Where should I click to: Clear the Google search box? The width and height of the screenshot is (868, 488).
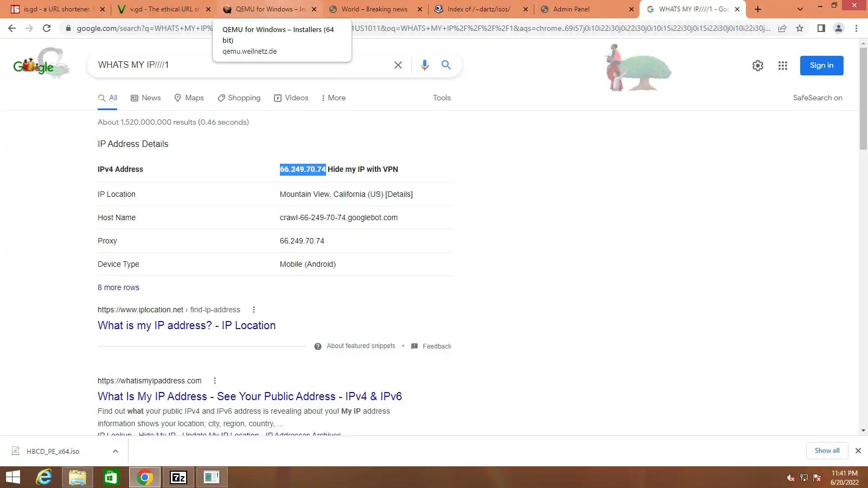(x=398, y=65)
